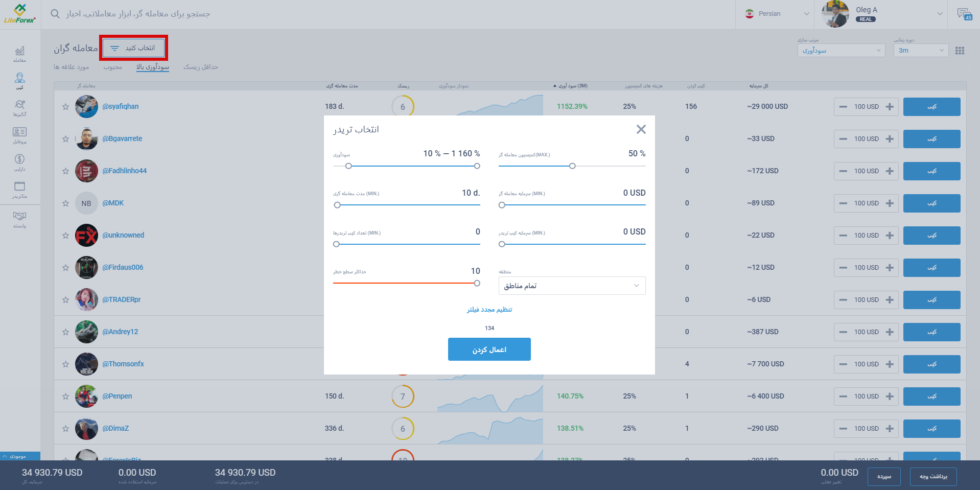
Task: Open @Thomsonfx trader profile link
Action: [x=123, y=364]
